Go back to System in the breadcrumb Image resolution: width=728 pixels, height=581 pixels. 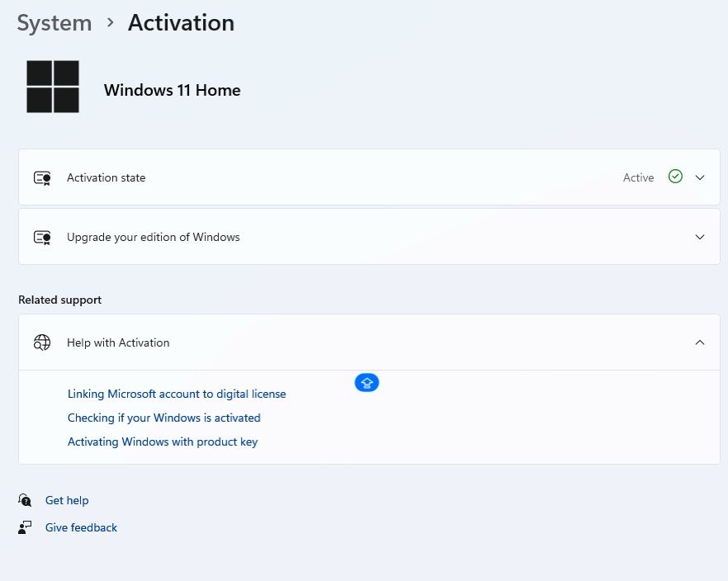pyautogui.click(x=54, y=23)
